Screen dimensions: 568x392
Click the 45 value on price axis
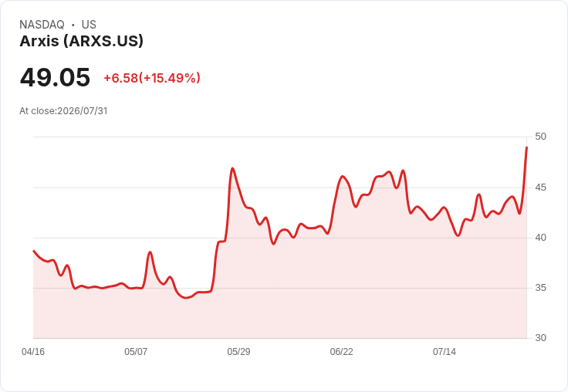click(x=540, y=188)
